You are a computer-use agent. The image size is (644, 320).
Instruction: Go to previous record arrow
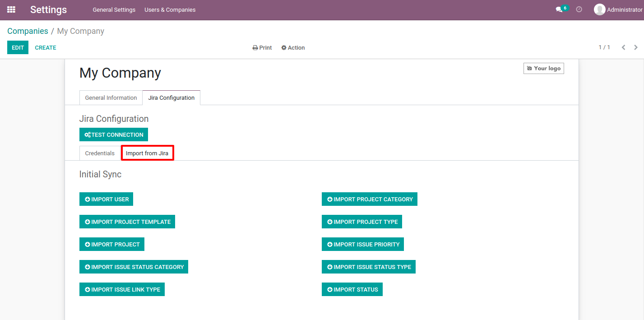pyautogui.click(x=623, y=47)
